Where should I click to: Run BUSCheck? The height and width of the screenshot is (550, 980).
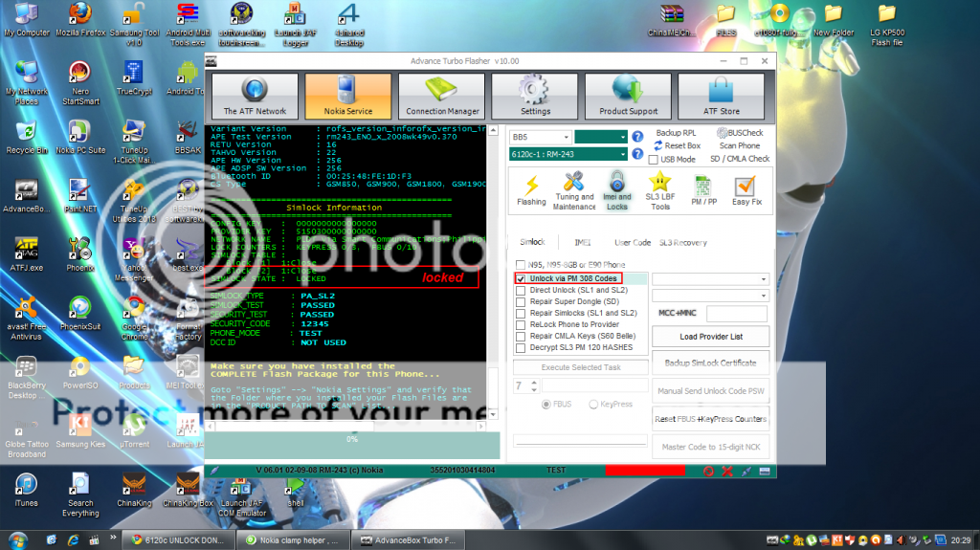point(740,133)
